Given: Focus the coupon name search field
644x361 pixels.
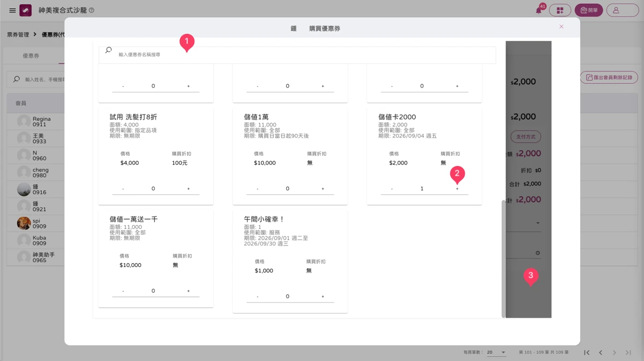Looking at the screenshot, I should 297,55.
